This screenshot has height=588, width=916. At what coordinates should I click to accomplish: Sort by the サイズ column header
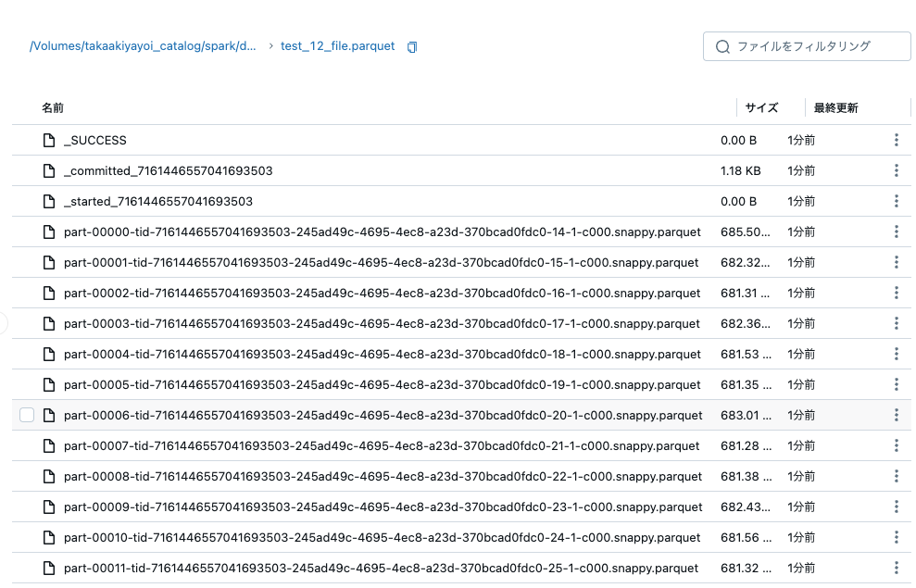coord(761,108)
